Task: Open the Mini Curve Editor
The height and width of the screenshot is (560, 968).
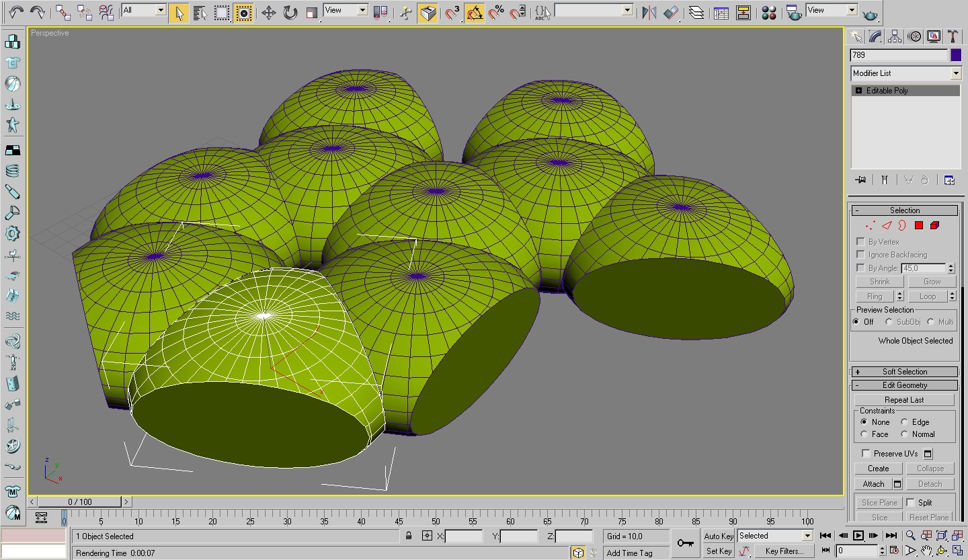Action: point(41,518)
